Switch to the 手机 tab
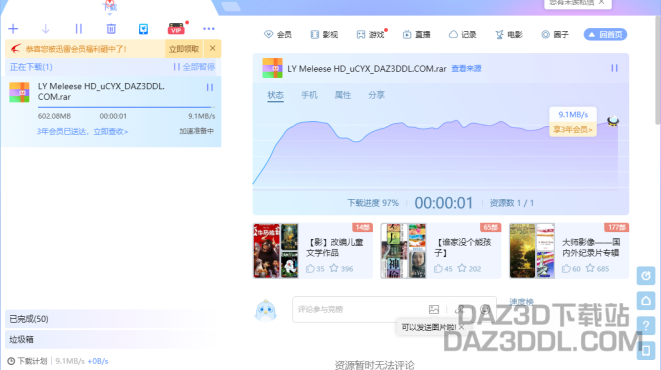Screen dimensions: 661x370 (x=309, y=95)
